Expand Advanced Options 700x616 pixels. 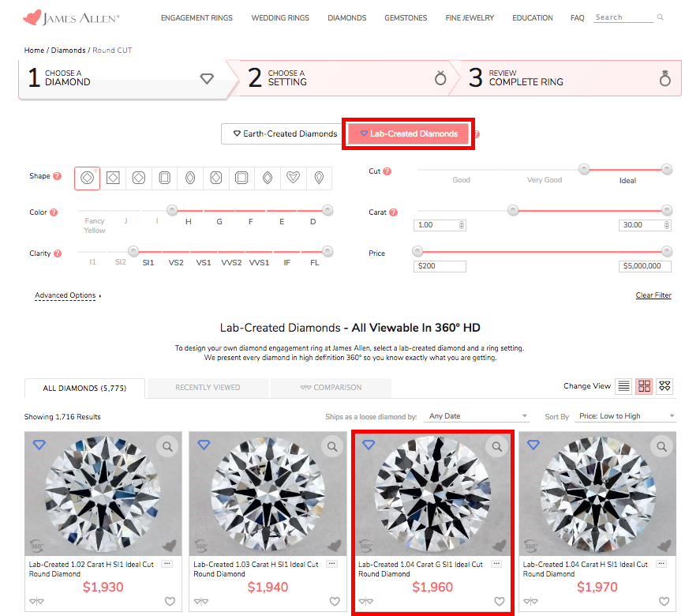68,295
